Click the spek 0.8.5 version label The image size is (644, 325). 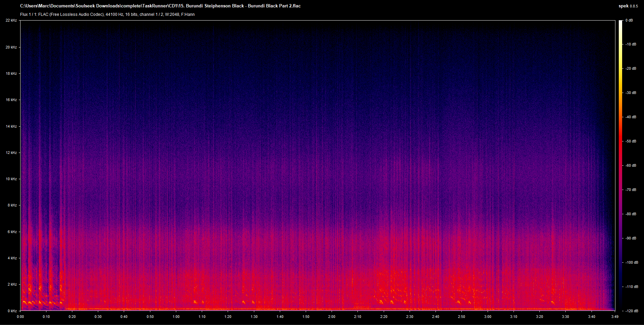pos(628,6)
